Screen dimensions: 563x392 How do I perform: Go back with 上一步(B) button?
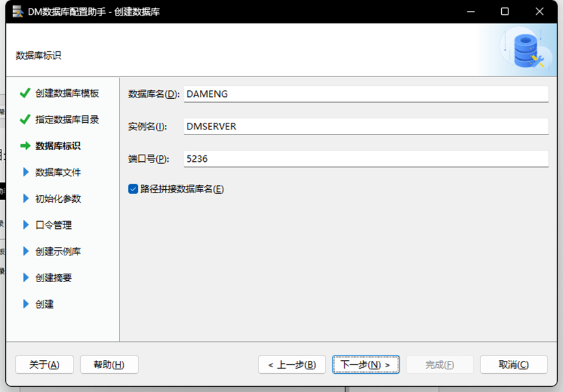point(292,365)
